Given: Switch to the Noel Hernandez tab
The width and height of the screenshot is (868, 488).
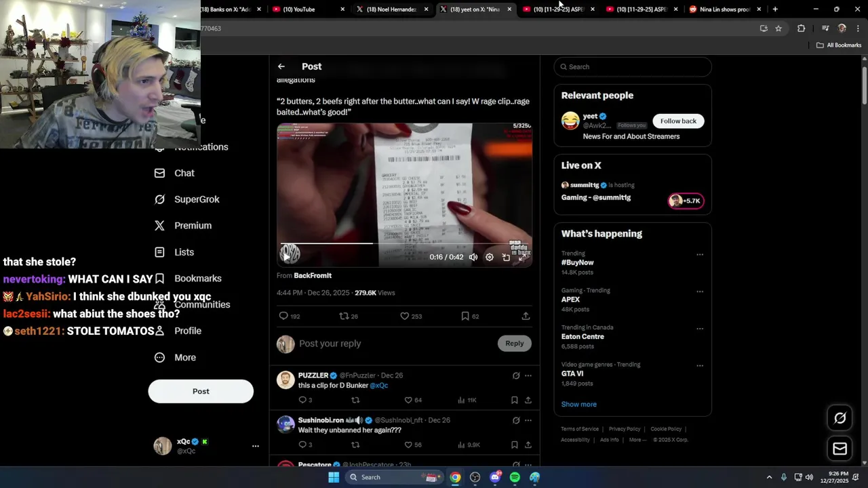Looking at the screenshot, I should coord(391,9).
